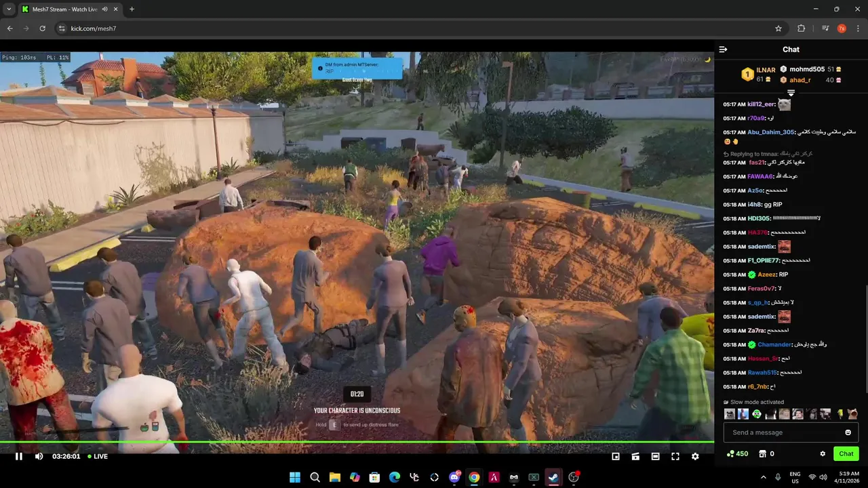This screenshot has height=488, width=868.
Task: Click username kill12_eer in chat
Action: [x=761, y=104]
